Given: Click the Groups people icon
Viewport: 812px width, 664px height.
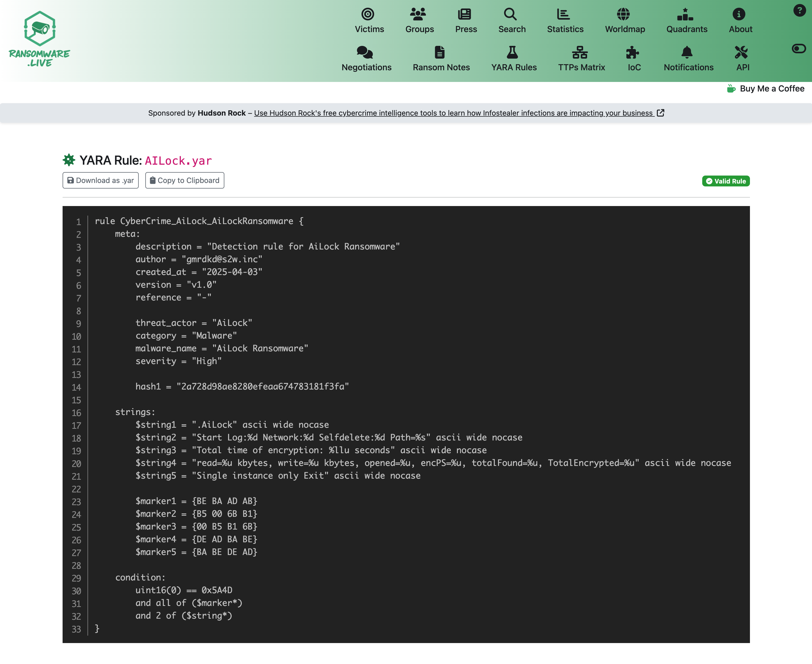Looking at the screenshot, I should click(x=418, y=15).
